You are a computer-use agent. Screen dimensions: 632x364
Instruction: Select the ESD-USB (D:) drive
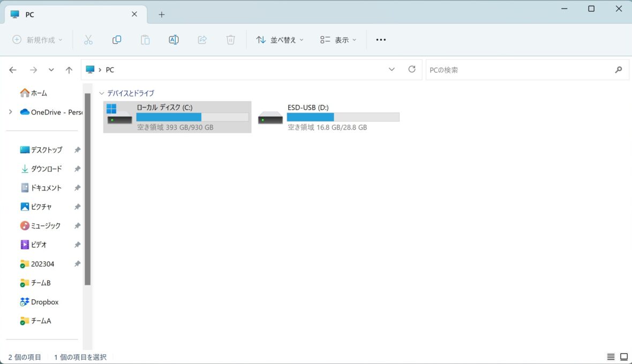click(x=328, y=117)
